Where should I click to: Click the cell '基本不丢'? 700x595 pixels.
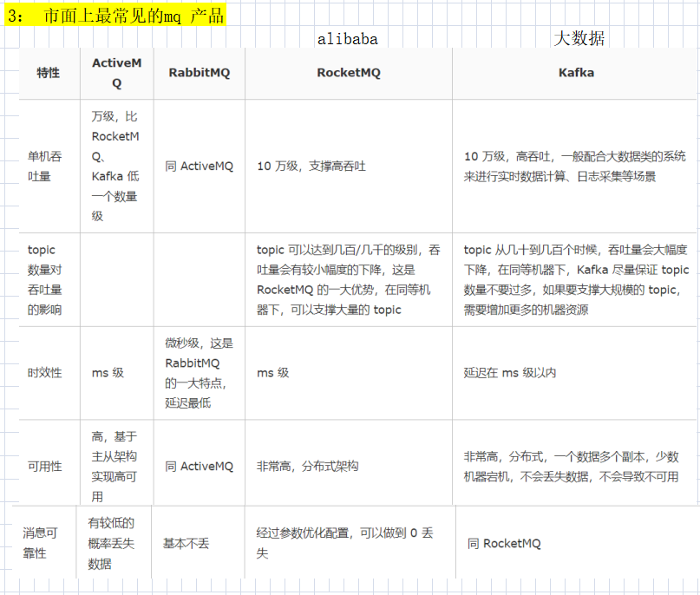pyautogui.click(x=186, y=543)
